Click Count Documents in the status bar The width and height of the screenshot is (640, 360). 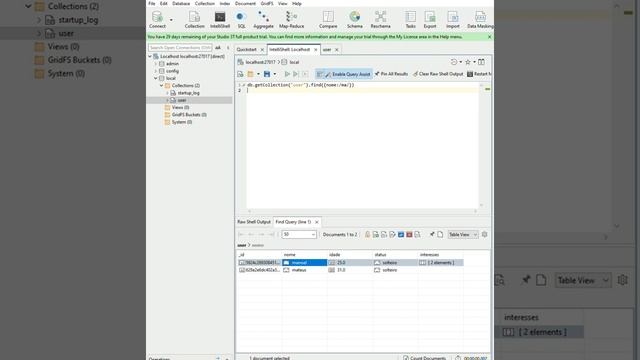[x=424, y=358]
